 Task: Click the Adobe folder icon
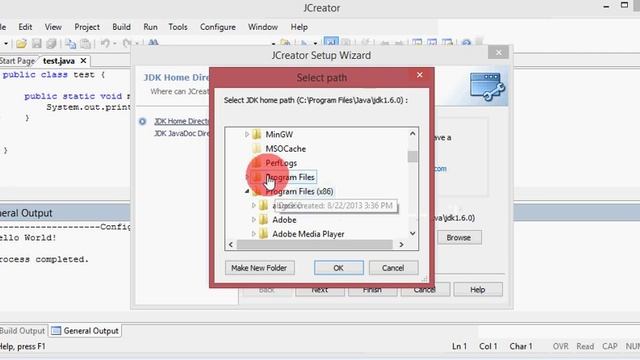[x=264, y=220]
